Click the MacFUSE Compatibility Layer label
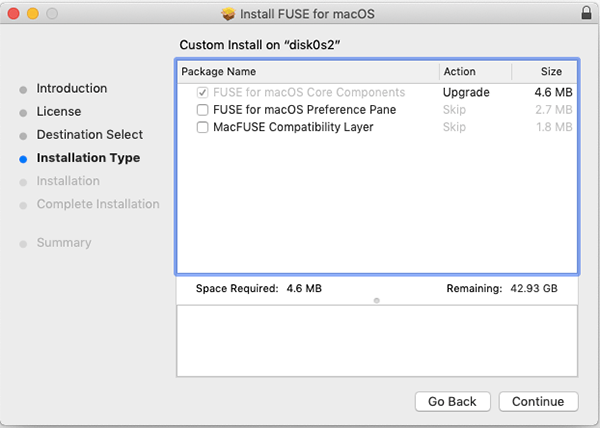Screen dimensions: 600x428 pyautogui.click(x=293, y=127)
